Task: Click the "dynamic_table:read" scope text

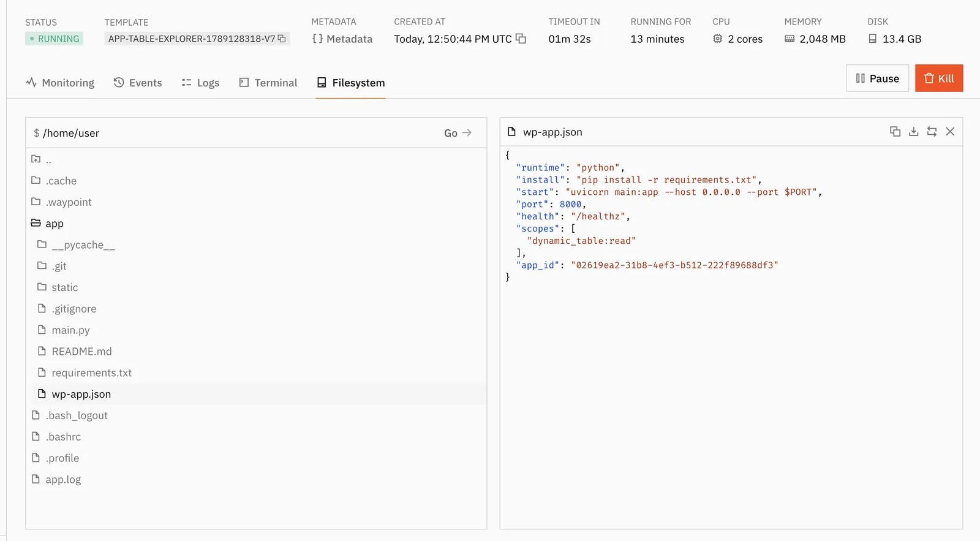Action: pos(581,241)
